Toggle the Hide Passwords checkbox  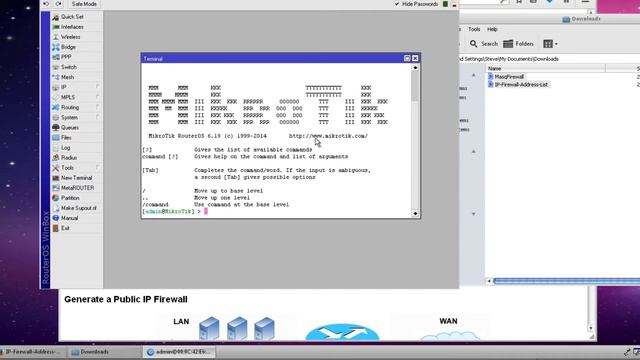coord(397,4)
